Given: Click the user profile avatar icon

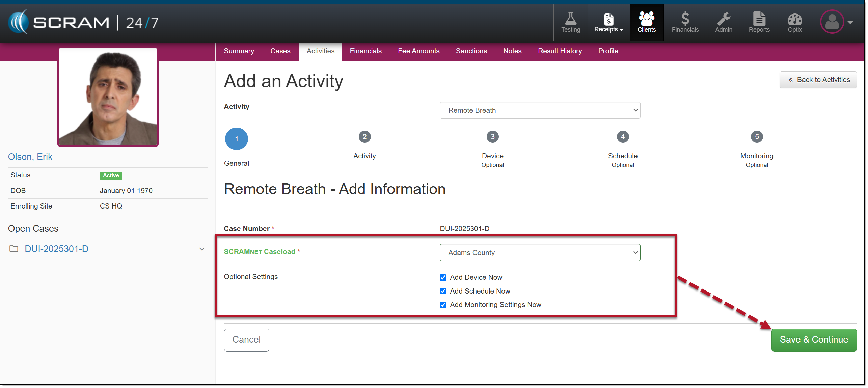Looking at the screenshot, I should tap(832, 22).
